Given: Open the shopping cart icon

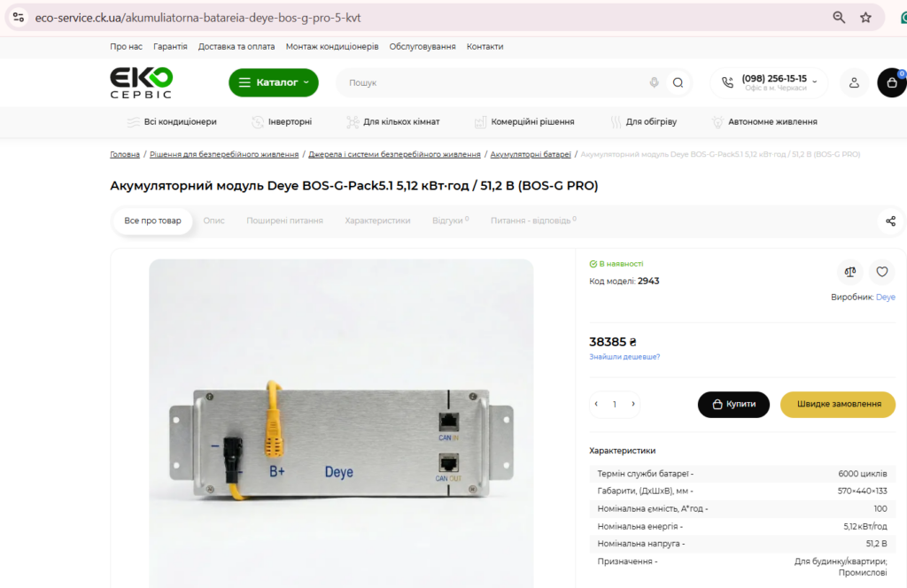Looking at the screenshot, I should coord(891,82).
